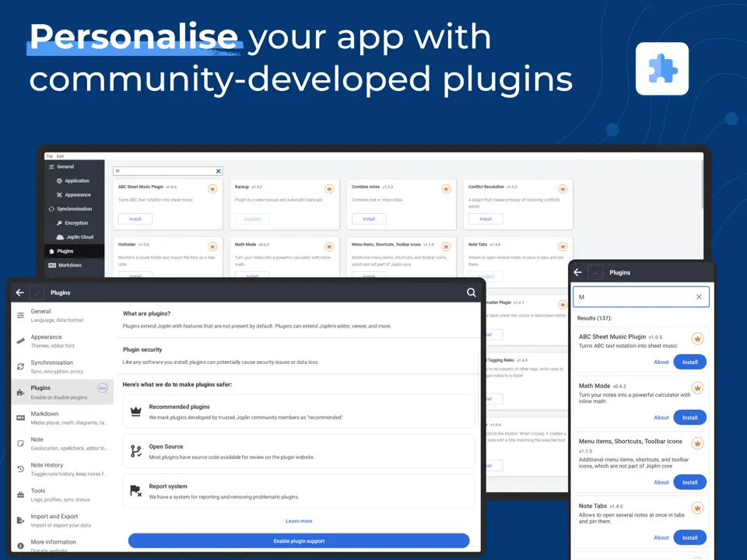Click search magnifier icon in tablet header
Viewport: 747px width, 560px height.
tap(471, 292)
